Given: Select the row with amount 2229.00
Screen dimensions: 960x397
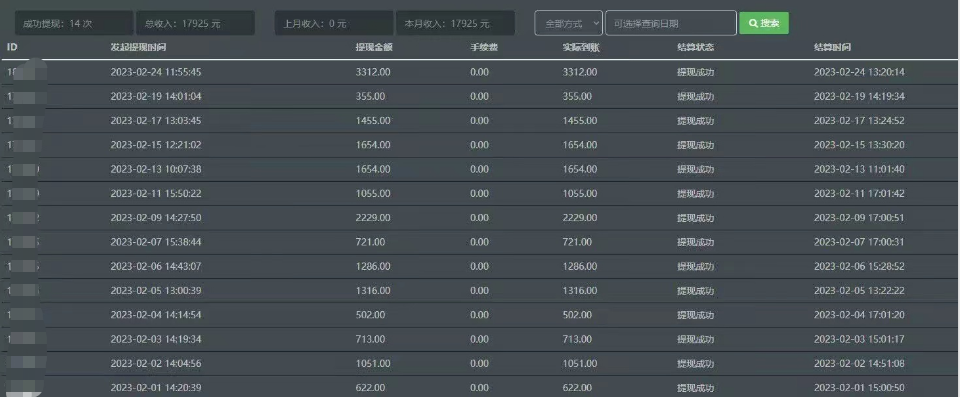Looking at the screenshot, I should [480, 218].
